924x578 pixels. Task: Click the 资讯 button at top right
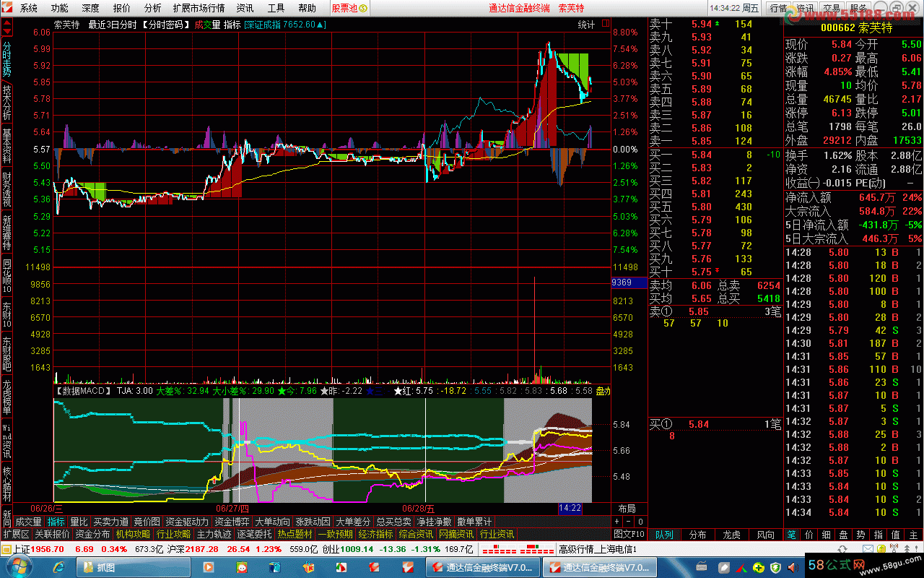pyautogui.click(x=805, y=9)
